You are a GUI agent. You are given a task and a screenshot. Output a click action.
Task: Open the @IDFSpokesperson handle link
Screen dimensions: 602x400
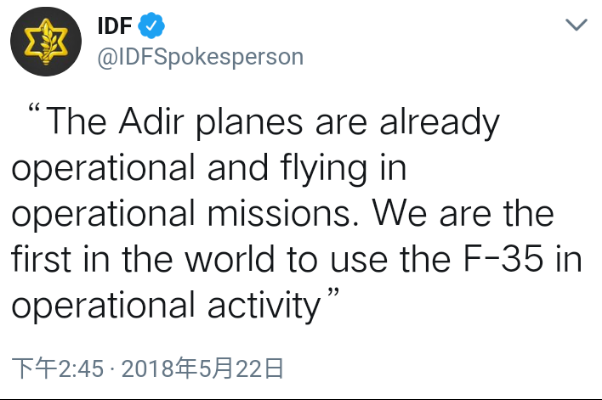(x=198, y=56)
